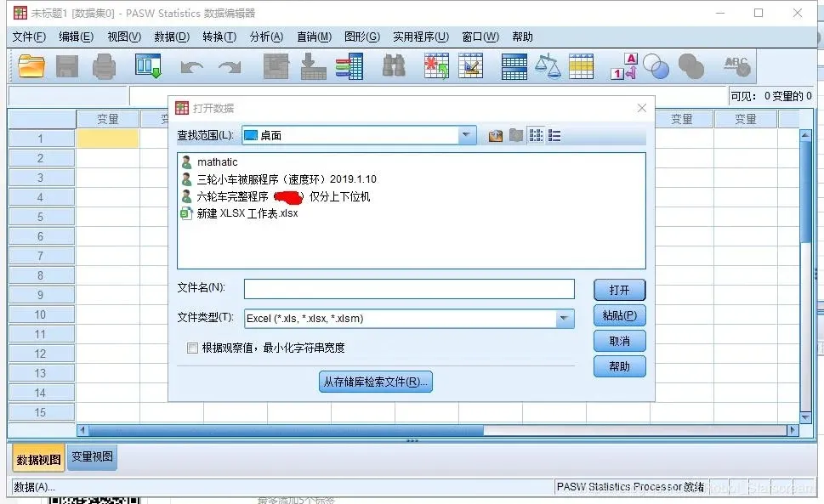Click the horizontal scrollbar of data grid
Screen dimensions: 824x504
(438, 431)
